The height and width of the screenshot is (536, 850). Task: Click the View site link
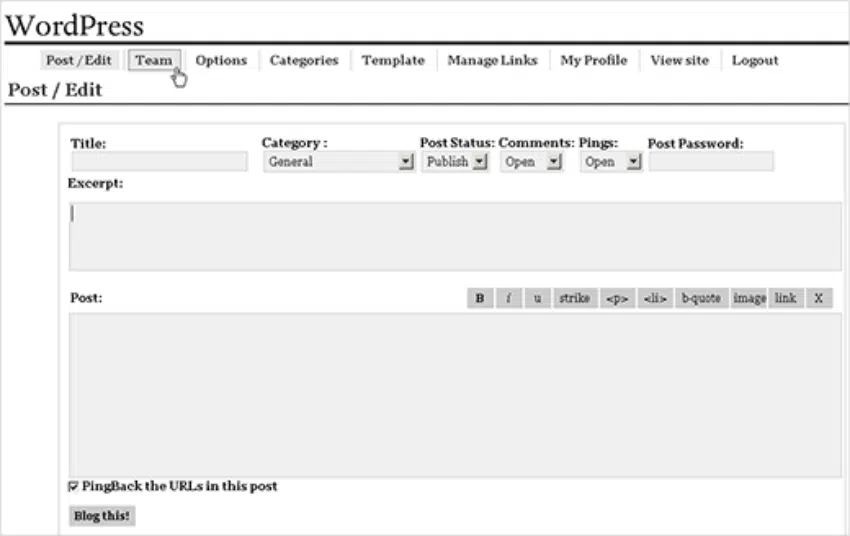click(x=680, y=60)
